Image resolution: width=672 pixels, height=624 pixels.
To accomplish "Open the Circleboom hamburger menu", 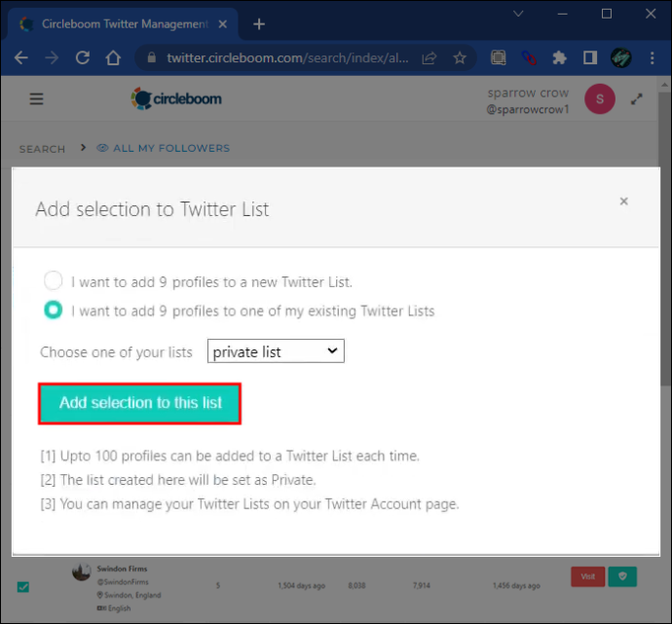I will pyautogui.click(x=36, y=99).
